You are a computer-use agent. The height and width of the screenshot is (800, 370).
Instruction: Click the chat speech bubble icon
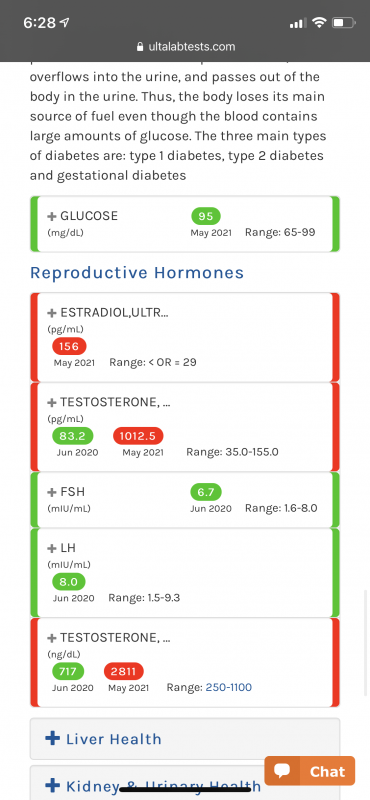(282, 770)
